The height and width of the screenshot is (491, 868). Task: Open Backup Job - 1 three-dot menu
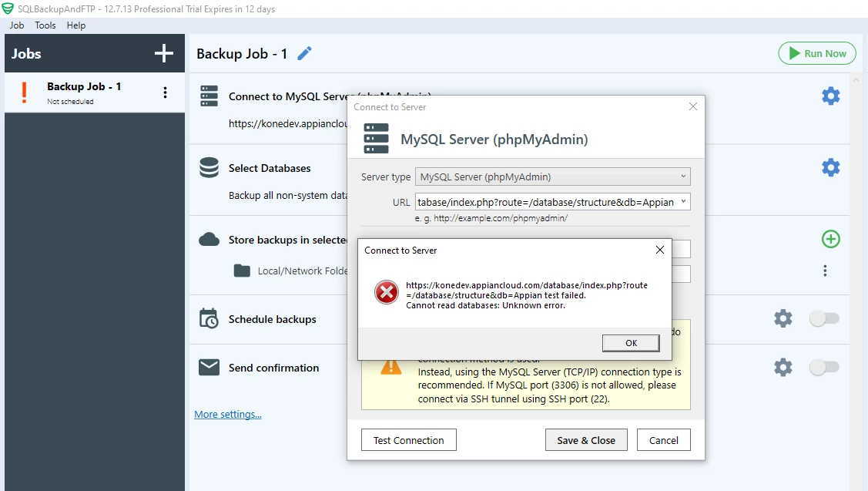165,92
